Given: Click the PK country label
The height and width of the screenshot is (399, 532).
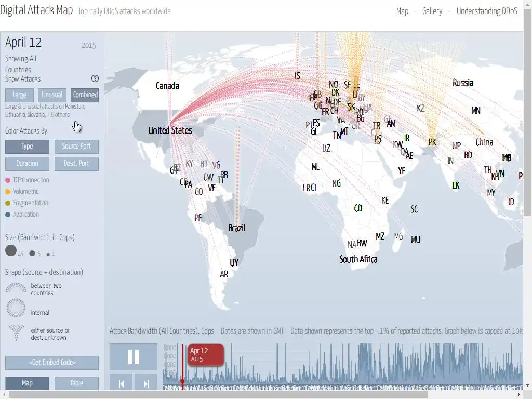Looking at the screenshot, I should click(x=432, y=142).
